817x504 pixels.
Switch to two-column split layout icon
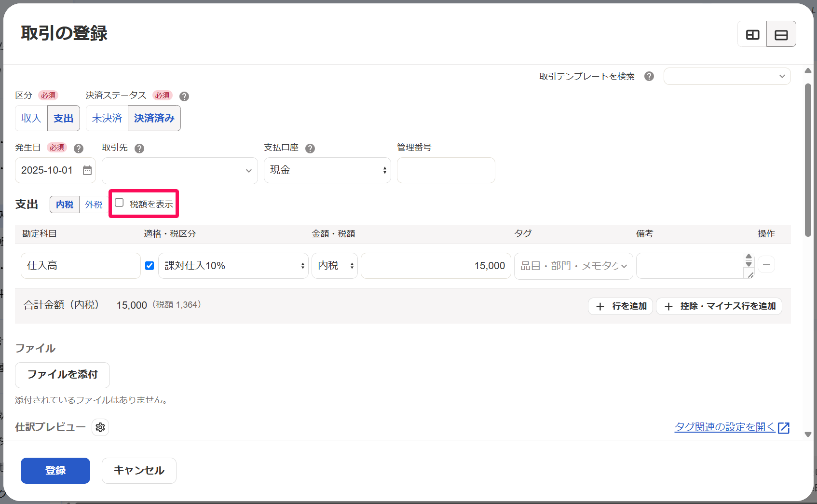tap(752, 34)
